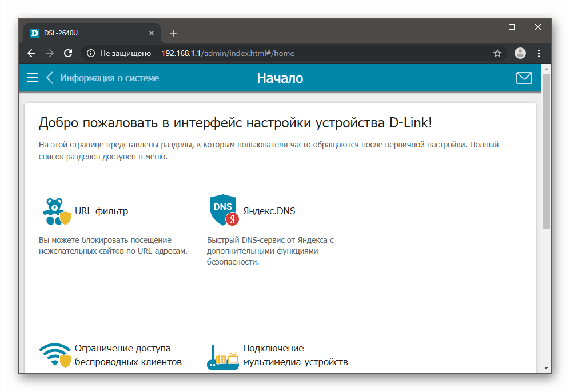Select the DSL-2640U browser tab
Viewport: 570px width, 392px height.
click(x=93, y=33)
